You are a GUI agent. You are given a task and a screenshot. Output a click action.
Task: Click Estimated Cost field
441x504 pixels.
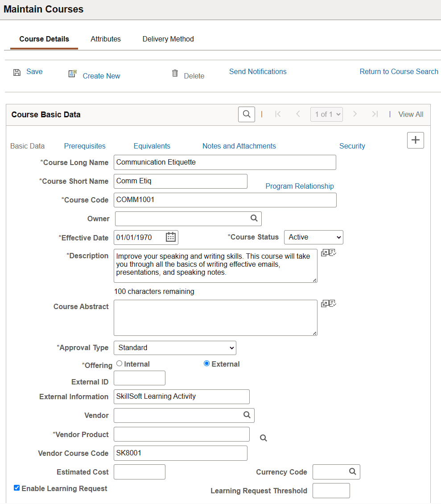pyautogui.click(x=140, y=472)
